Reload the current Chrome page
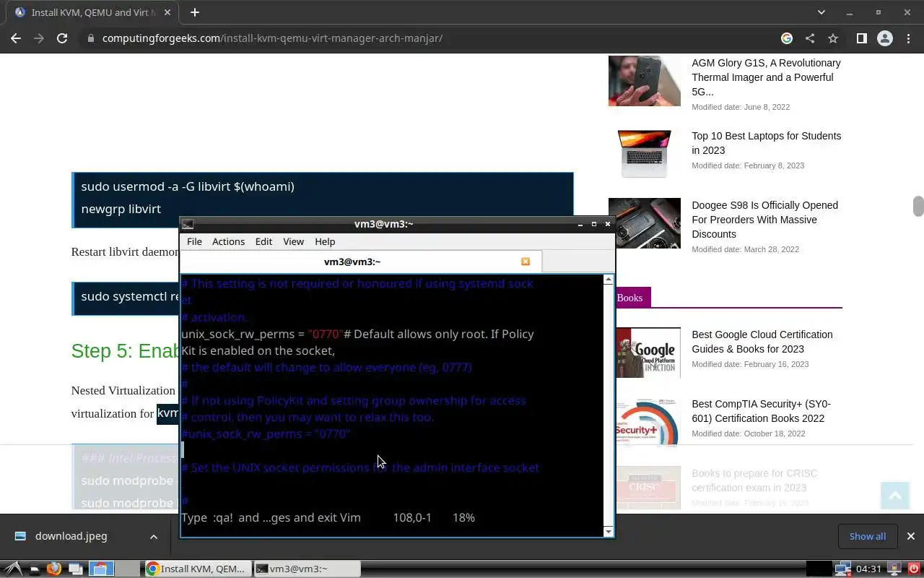 point(62,38)
